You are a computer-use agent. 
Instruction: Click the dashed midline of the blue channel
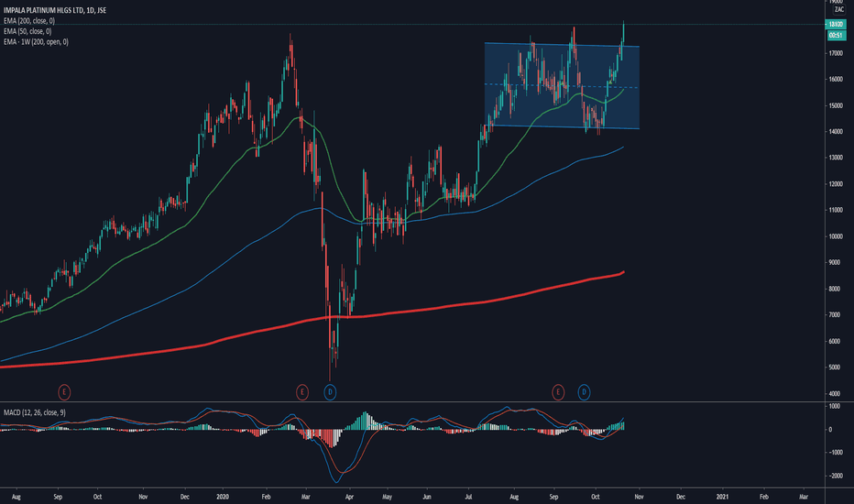pyautogui.click(x=562, y=85)
